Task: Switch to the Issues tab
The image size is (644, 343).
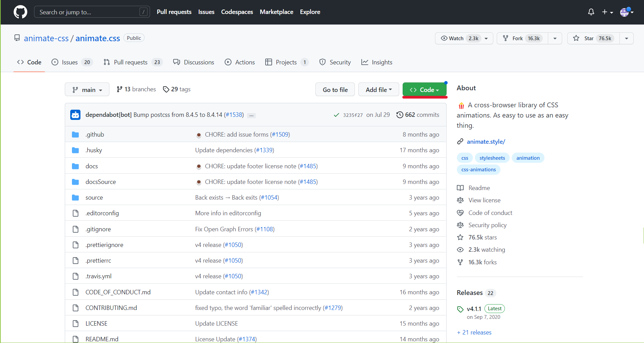Action: click(x=72, y=62)
